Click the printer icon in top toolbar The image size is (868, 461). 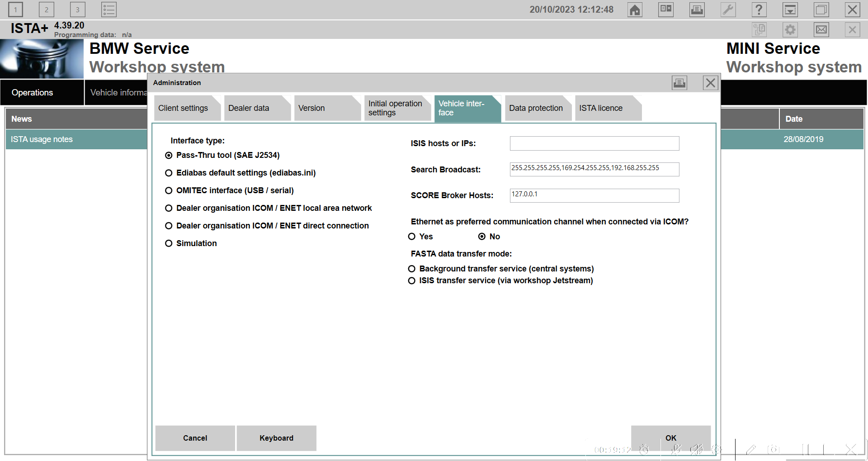point(697,10)
